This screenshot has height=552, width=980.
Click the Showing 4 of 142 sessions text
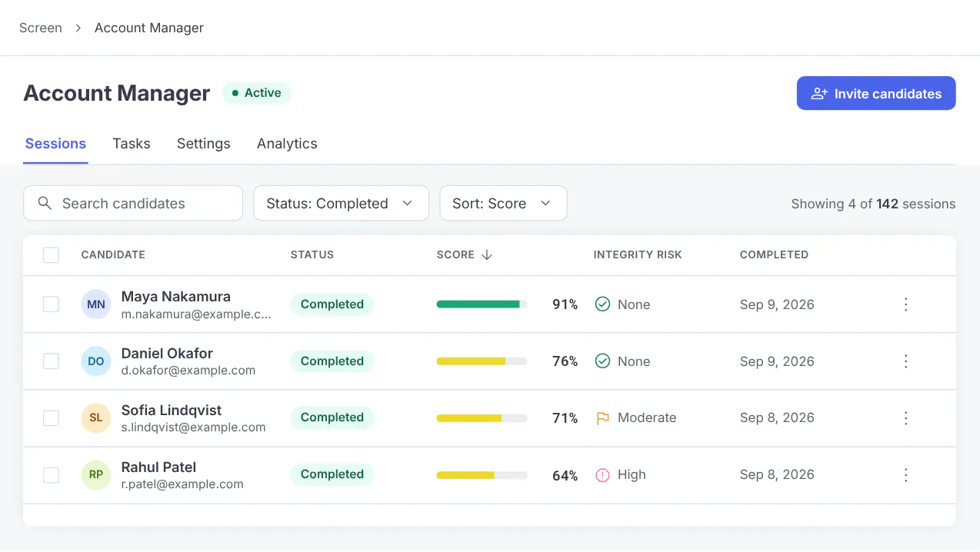pyautogui.click(x=873, y=204)
